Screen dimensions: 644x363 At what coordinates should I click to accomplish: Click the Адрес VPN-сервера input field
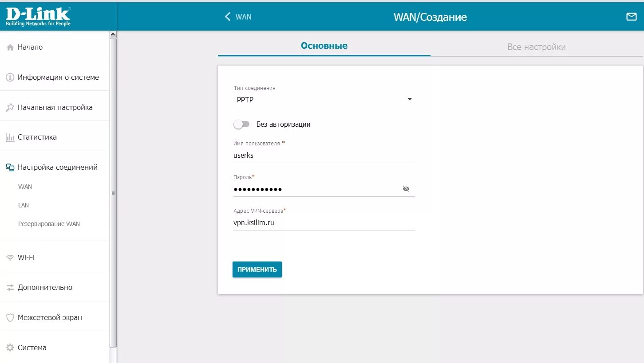324,223
